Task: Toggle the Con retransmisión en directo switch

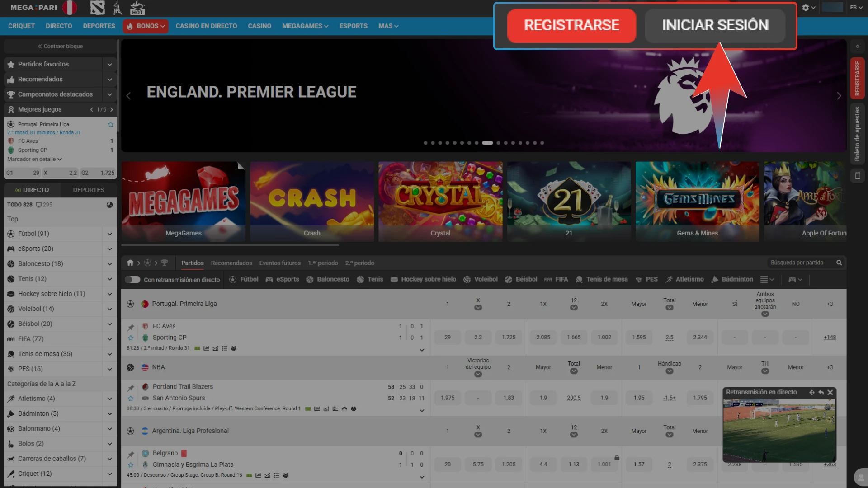Action: [132, 280]
